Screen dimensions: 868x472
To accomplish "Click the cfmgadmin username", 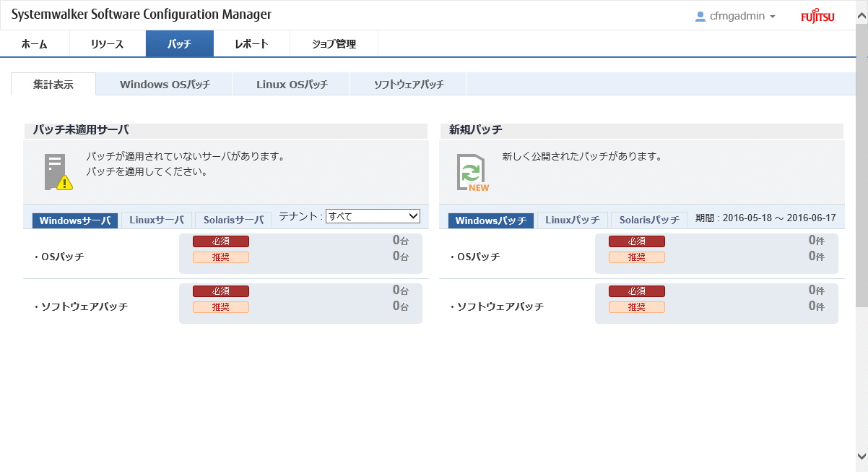I will coord(737,16).
